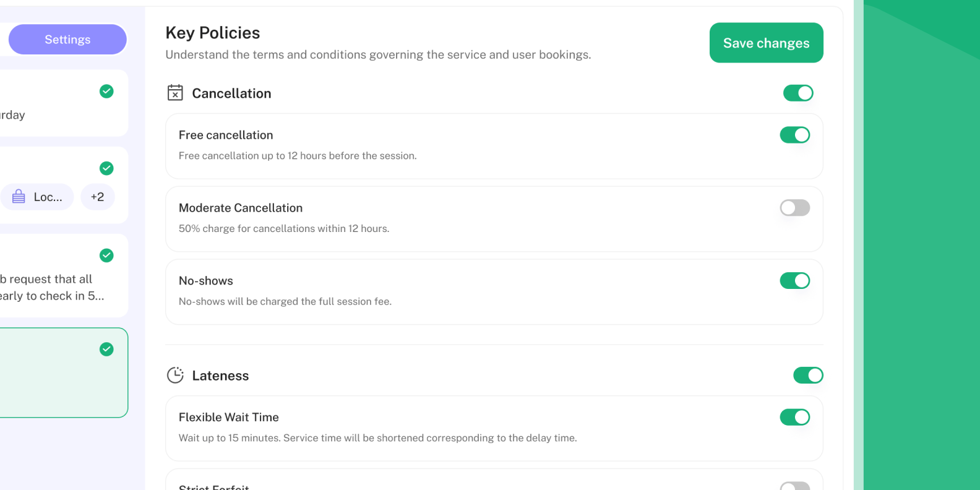The image size is (980, 490).
Task: Expand the +2 more items chip
Action: [x=98, y=197]
